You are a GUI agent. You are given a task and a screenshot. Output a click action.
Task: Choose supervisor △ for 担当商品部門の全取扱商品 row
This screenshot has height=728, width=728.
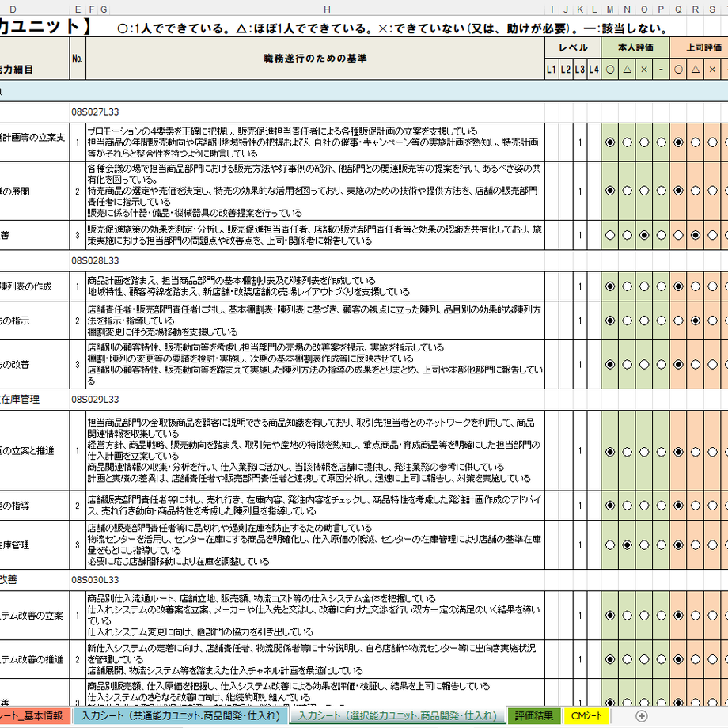pyautogui.click(x=695, y=452)
